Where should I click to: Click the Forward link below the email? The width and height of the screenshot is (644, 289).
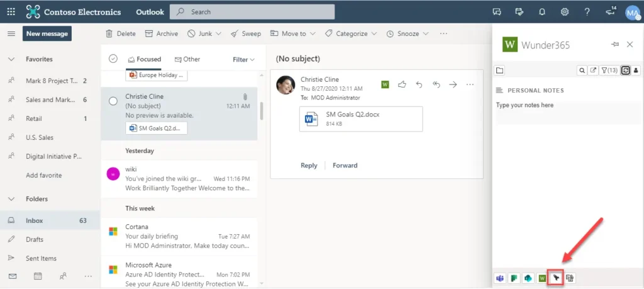(x=345, y=166)
